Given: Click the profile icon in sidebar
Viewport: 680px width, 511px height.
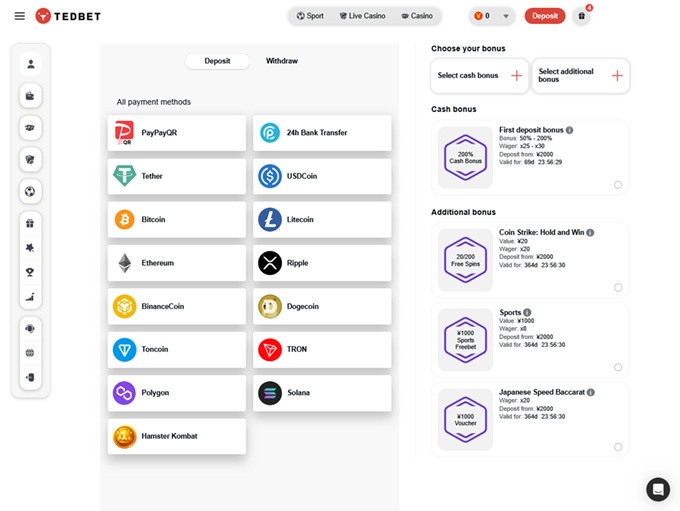Looking at the screenshot, I should (31, 64).
